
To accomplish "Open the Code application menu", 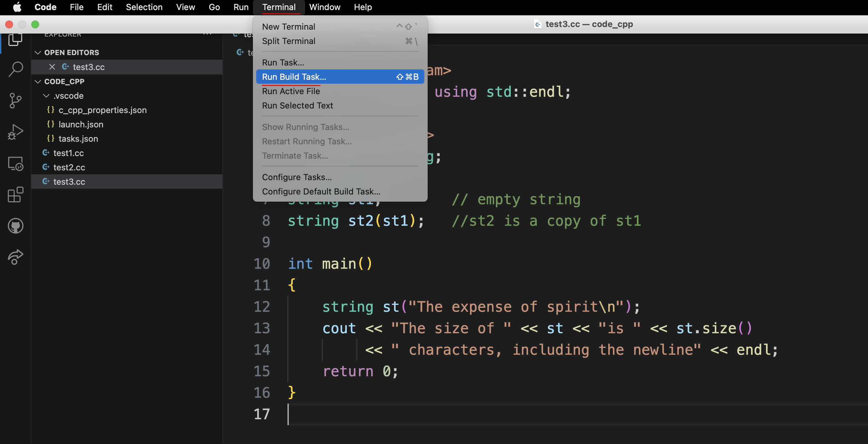I will coord(45,7).
